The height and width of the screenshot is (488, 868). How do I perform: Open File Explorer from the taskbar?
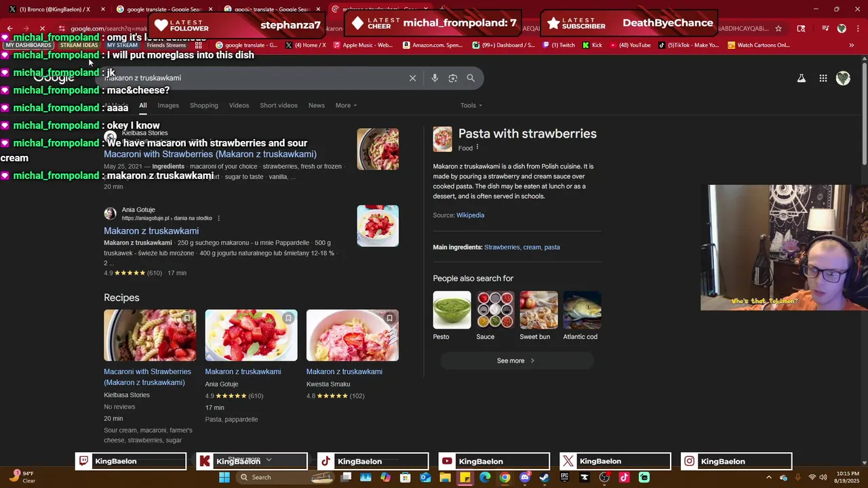[x=446, y=477]
